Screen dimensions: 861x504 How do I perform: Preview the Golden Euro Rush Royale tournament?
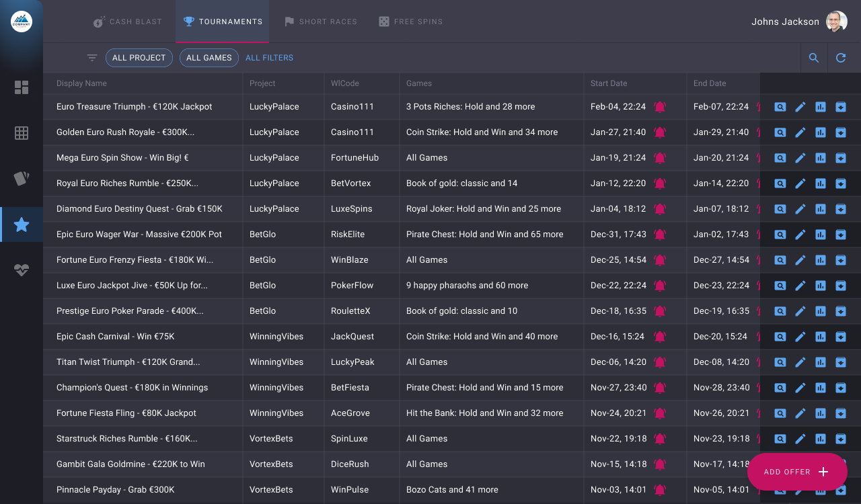(780, 132)
